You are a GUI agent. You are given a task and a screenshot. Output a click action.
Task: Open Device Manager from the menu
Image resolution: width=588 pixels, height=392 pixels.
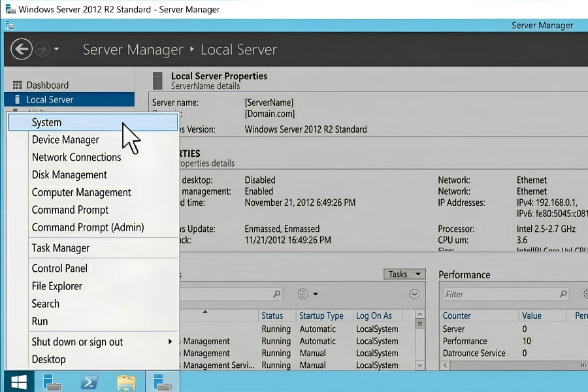(65, 140)
